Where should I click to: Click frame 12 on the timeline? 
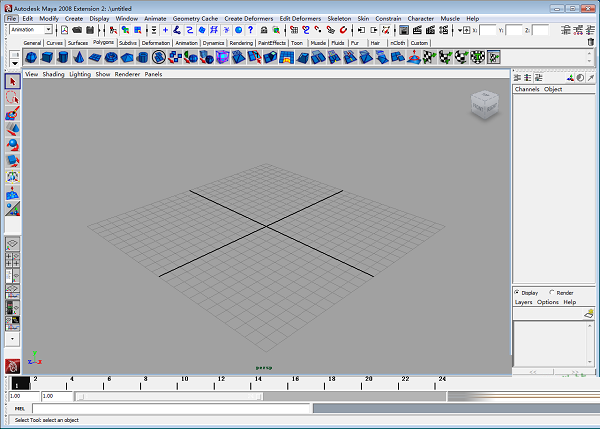tap(220, 383)
